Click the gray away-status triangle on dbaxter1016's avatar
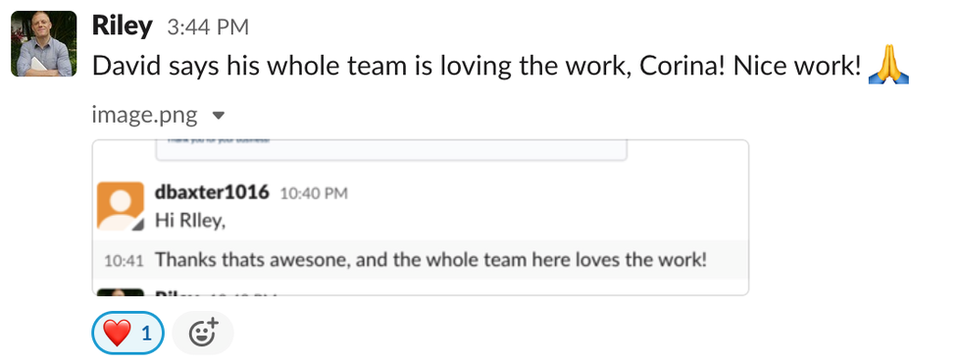The width and height of the screenshot is (960, 362). pos(138,225)
